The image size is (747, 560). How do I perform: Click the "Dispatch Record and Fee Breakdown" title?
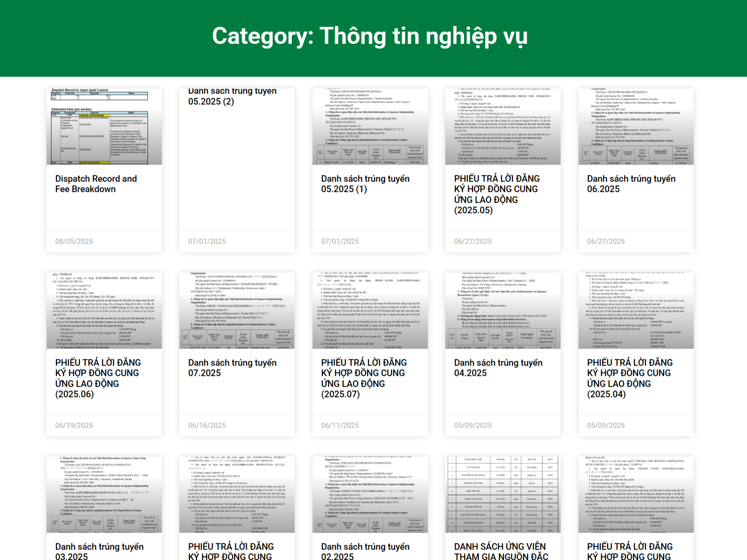[x=96, y=184]
